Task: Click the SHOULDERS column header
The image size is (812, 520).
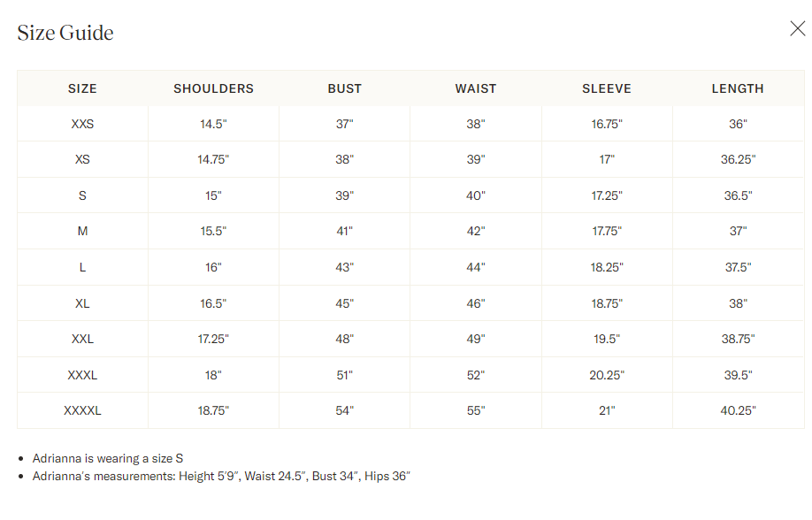Action: click(213, 88)
